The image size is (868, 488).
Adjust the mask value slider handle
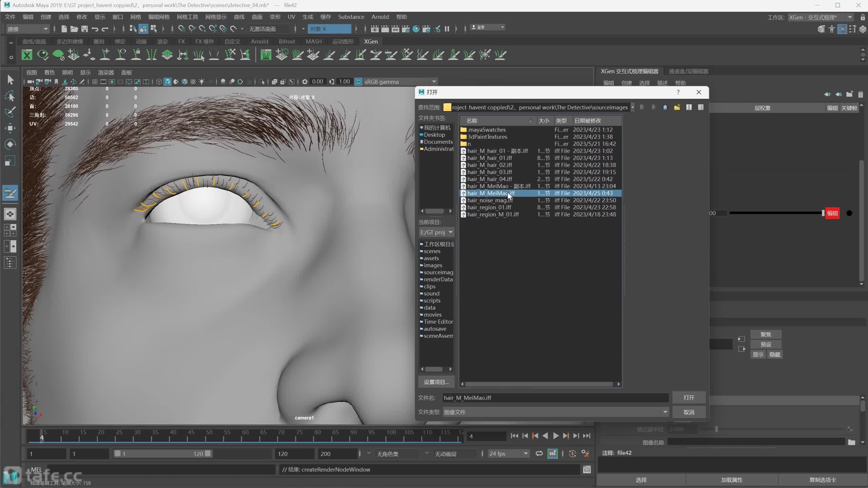(823, 213)
